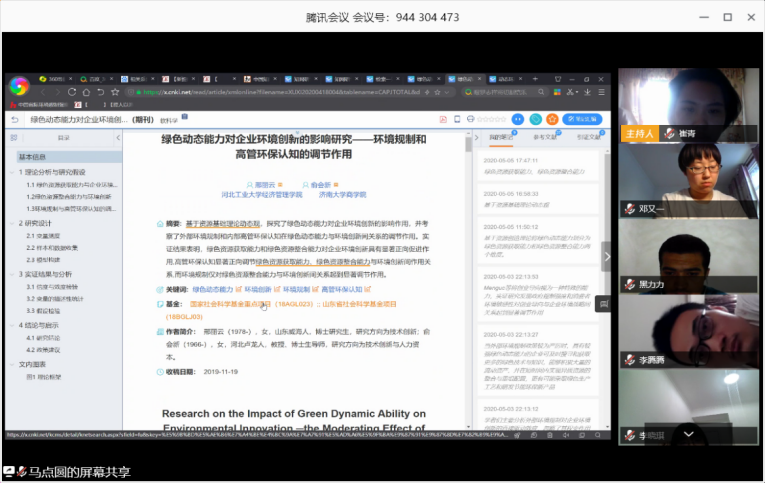Image resolution: width=766 pixels, height=483 pixels.
Task: Bookmark the page with the toolbar star icon
Action: pos(115,92)
